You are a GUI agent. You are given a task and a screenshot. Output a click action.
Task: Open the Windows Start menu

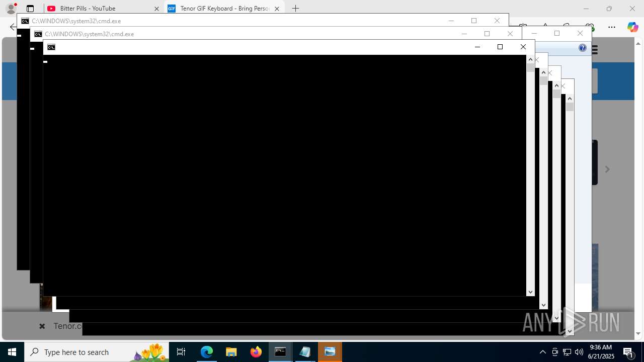tap(12, 352)
